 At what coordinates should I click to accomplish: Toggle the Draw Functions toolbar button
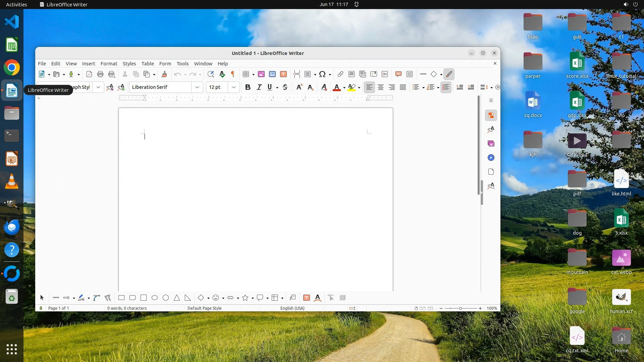coord(449,74)
